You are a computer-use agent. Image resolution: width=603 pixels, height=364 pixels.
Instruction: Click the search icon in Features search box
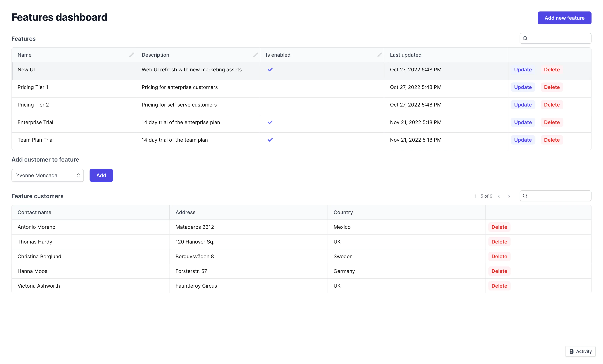pyautogui.click(x=525, y=38)
